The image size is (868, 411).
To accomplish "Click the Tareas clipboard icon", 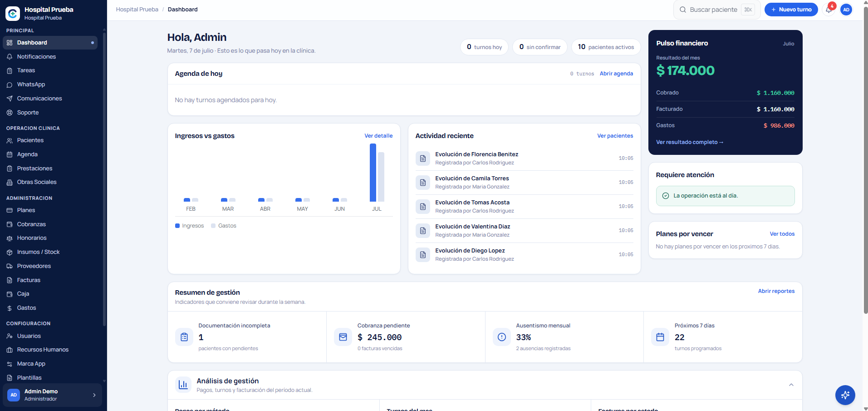I will click(10, 70).
